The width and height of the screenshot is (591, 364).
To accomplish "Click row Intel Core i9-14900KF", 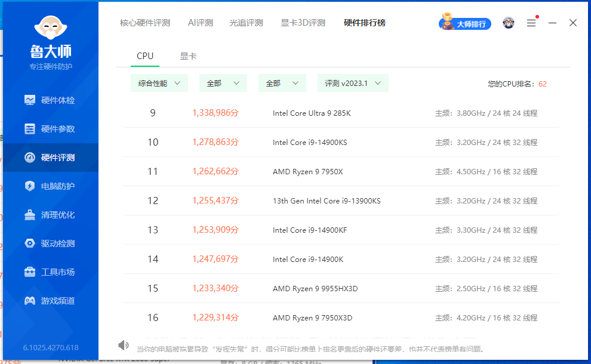I will (x=341, y=230).
